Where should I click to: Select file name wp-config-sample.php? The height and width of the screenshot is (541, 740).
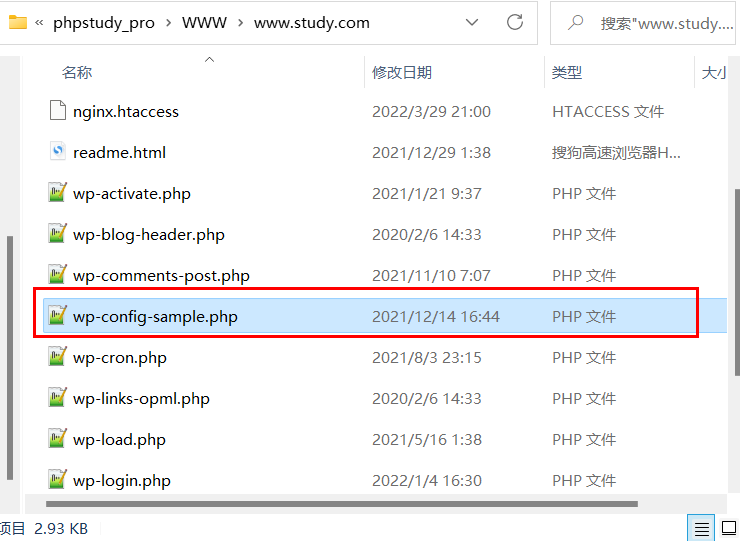[x=155, y=317]
